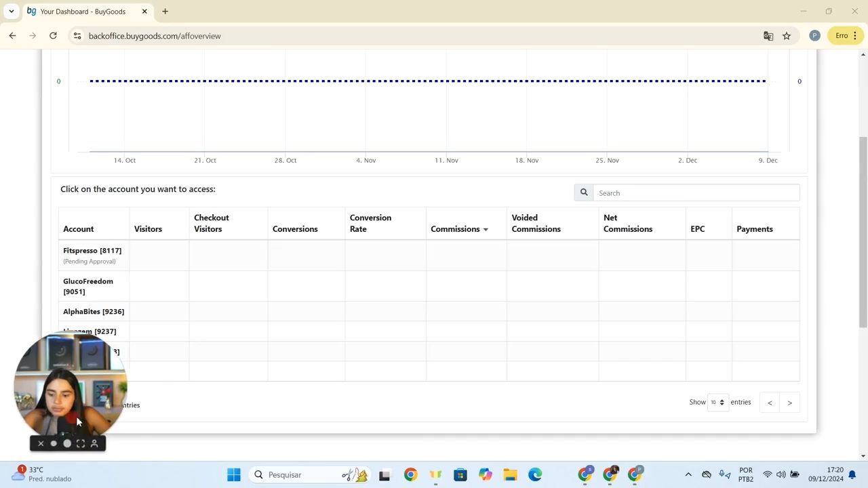
Task: Open the AlphaBites [9236] account
Action: [x=94, y=311]
